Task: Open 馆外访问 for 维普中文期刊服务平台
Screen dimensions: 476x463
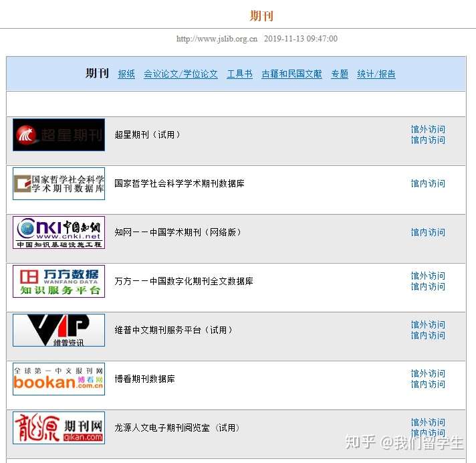Action: coord(428,325)
